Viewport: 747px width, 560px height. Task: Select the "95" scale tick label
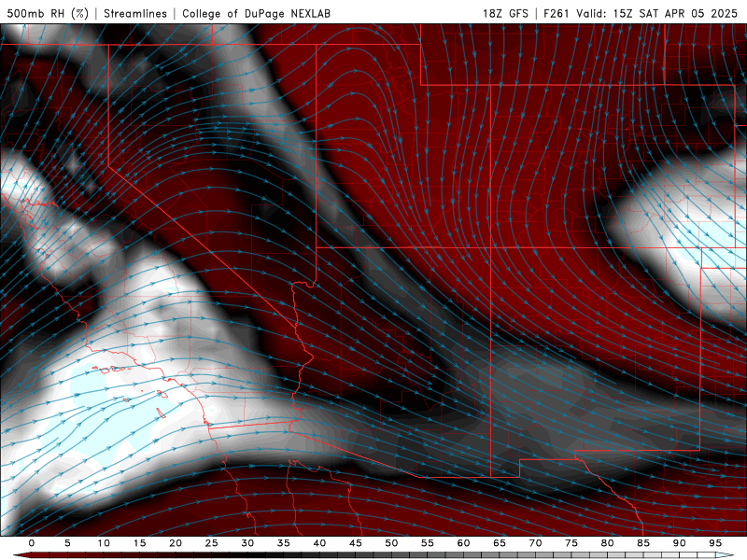[715, 543]
